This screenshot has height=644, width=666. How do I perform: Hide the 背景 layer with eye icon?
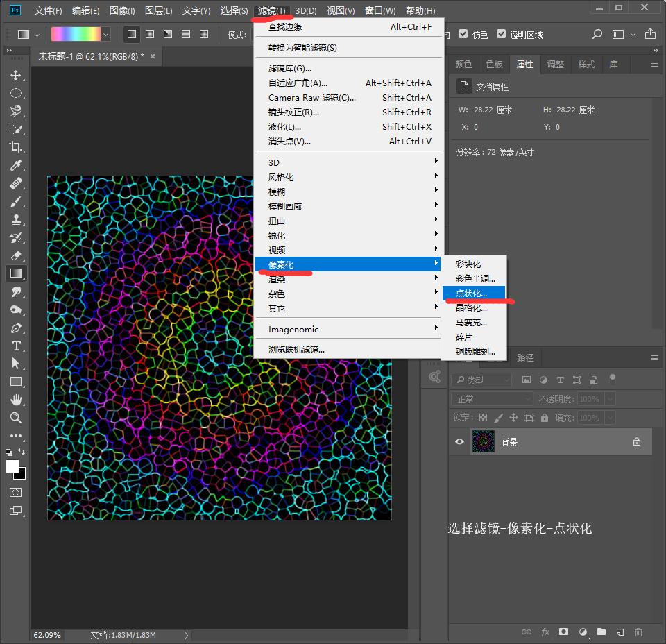[459, 442]
